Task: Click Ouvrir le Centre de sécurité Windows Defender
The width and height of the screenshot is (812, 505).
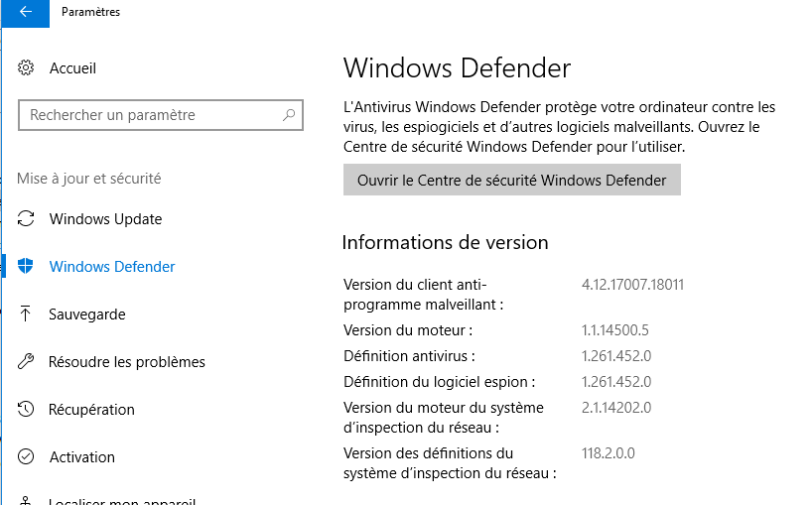Action: (511, 180)
